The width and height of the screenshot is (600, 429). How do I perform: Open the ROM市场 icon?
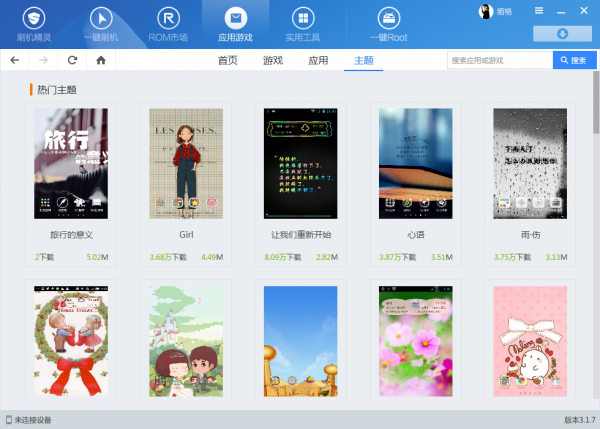pyautogui.click(x=168, y=19)
